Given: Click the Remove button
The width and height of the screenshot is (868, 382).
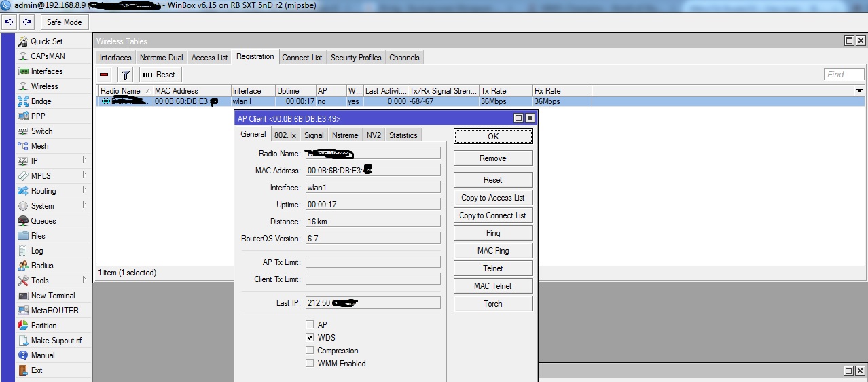Looking at the screenshot, I should click(x=493, y=158).
